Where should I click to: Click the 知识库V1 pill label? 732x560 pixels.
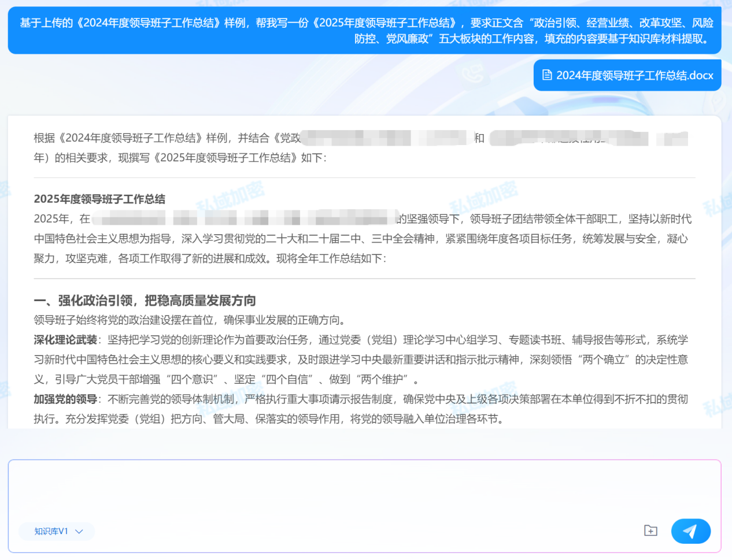(51, 531)
